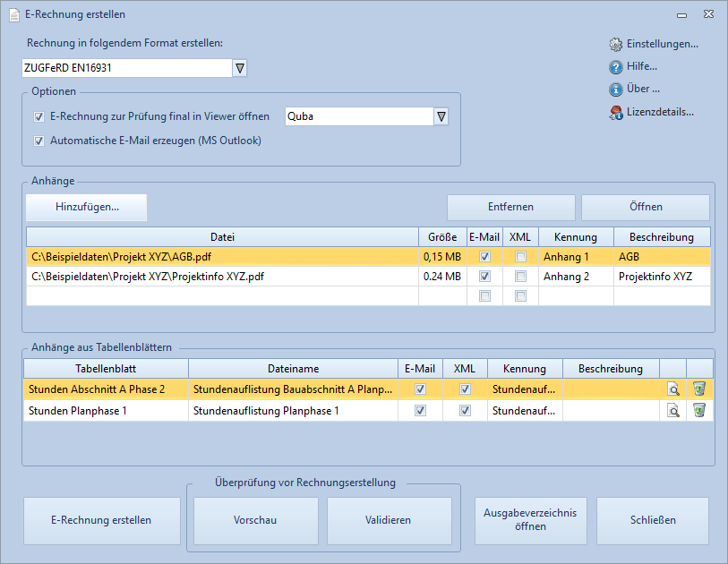Select Stunden Planphase 1 sheet row

point(106,411)
